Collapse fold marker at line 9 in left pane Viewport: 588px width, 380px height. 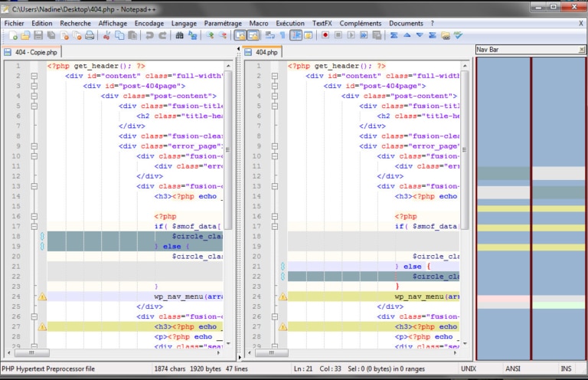click(x=34, y=146)
